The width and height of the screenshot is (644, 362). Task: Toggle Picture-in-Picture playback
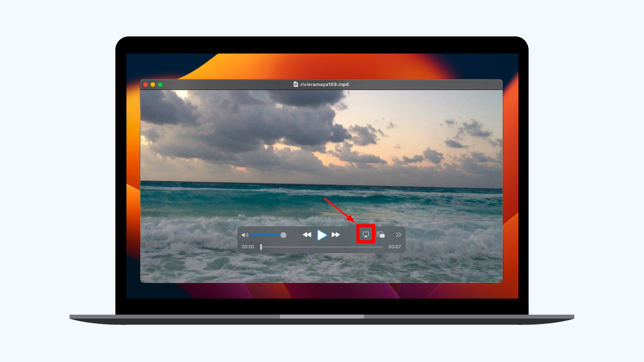coord(380,235)
